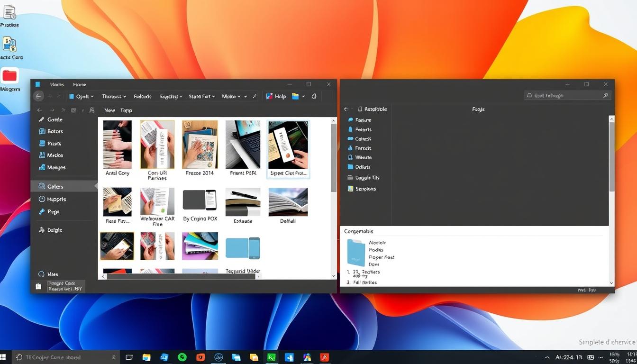The width and height of the screenshot is (637, 364).
Task: Expand the Opett dropdown in the toolbar
Action: tap(81, 96)
